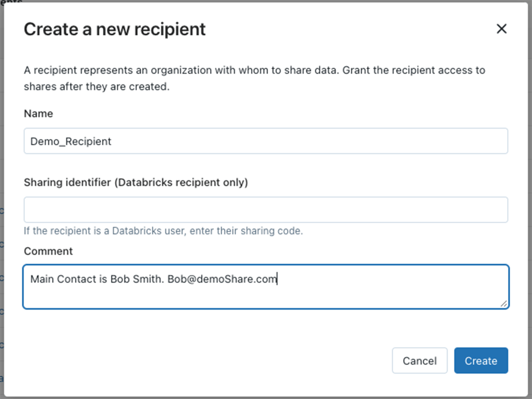Click the dialog title "Create a new recipient"

click(114, 29)
